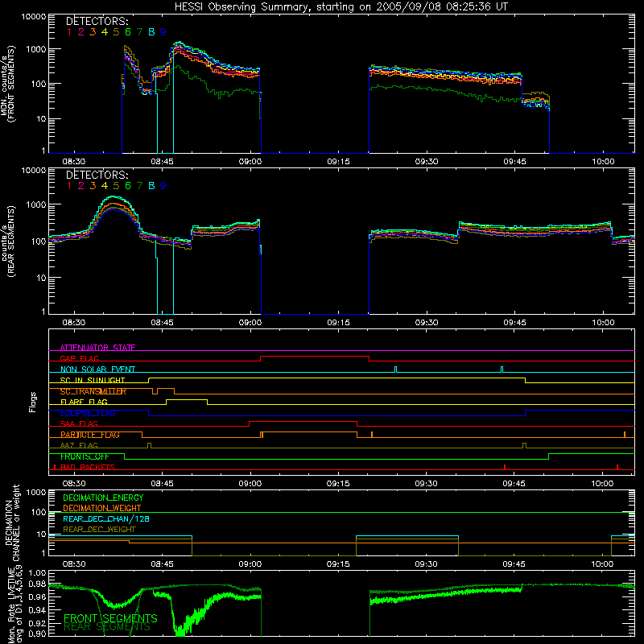644x644 pixels.
Task: Click the front segments counts/s vertical axis title
Action: coord(8,84)
